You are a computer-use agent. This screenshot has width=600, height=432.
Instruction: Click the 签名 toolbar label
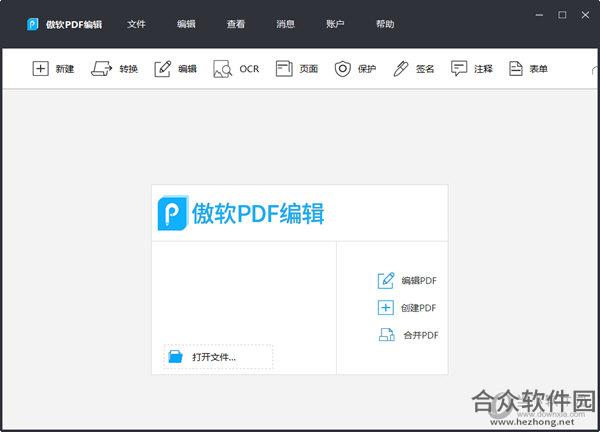pos(425,69)
